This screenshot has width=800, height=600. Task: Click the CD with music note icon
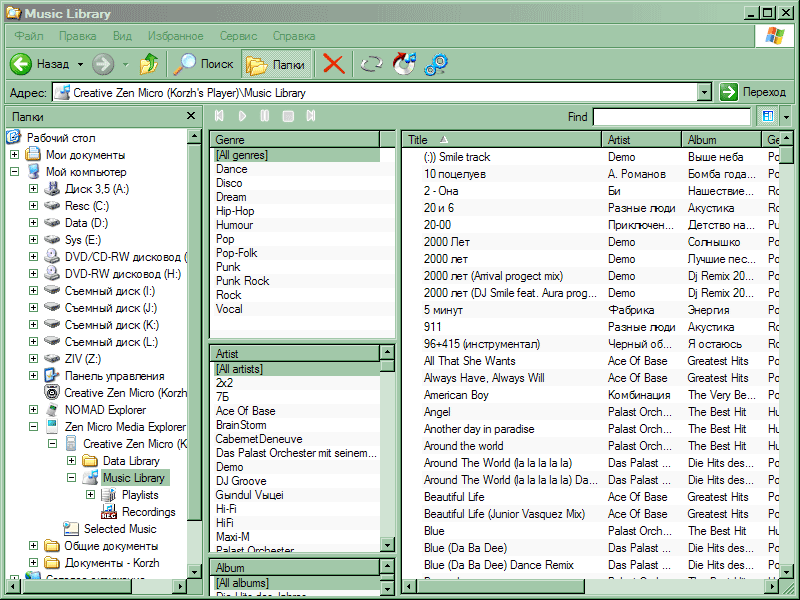pyautogui.click(x=404, y=64)
